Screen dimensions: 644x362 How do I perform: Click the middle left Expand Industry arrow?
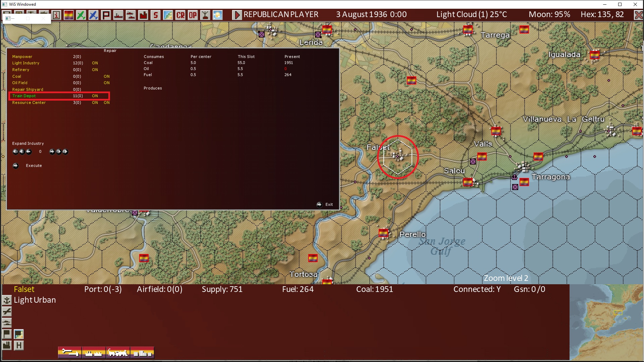pos(22,152)
